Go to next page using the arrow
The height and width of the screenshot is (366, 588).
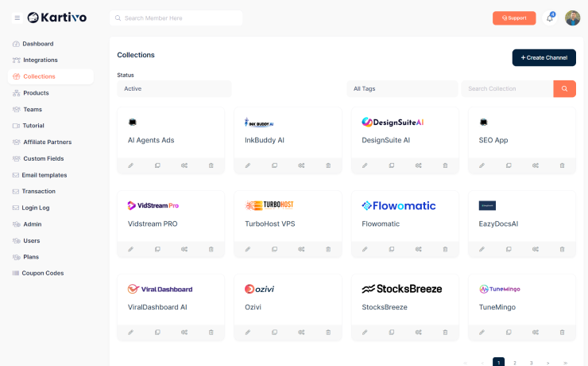(548, 363)
